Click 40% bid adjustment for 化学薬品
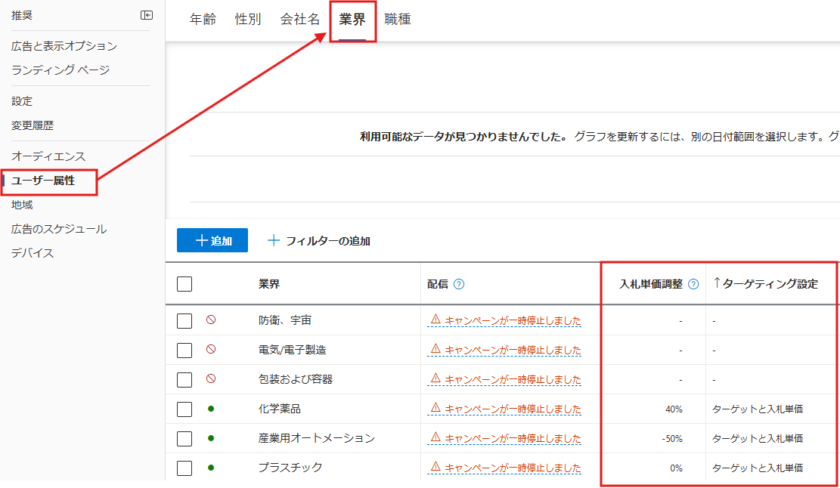840x488 pixels. click(672, 409)
